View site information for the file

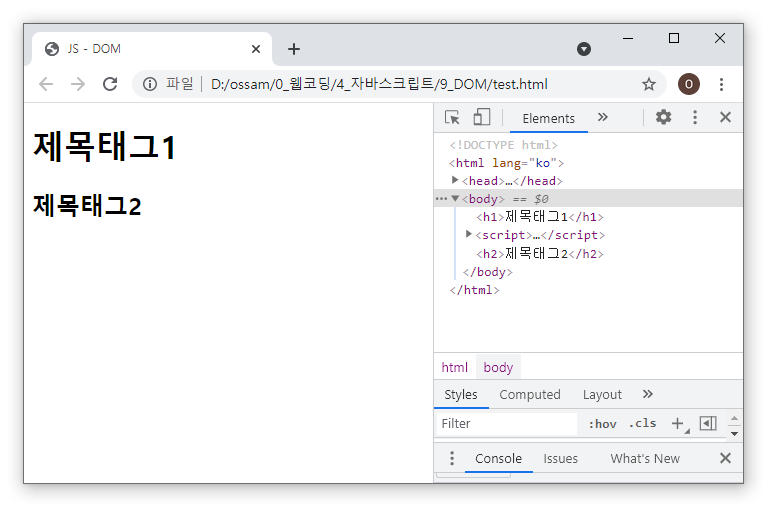(149, 84)
